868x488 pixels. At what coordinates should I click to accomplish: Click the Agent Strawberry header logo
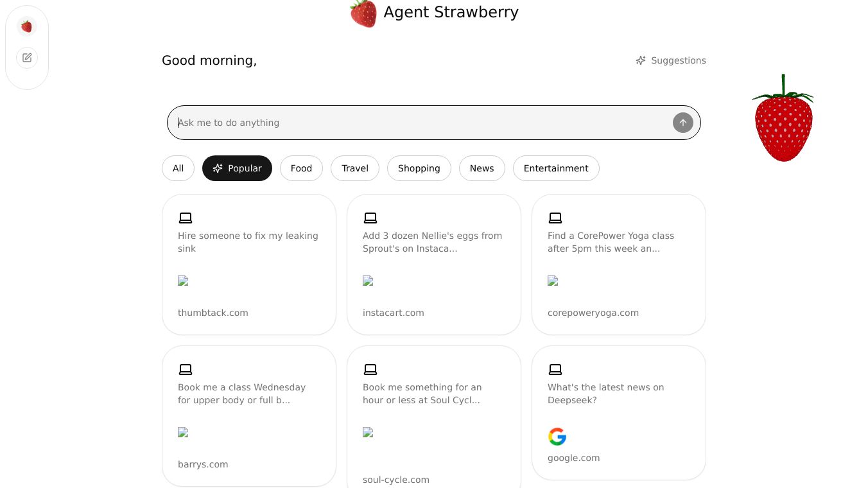363,13
